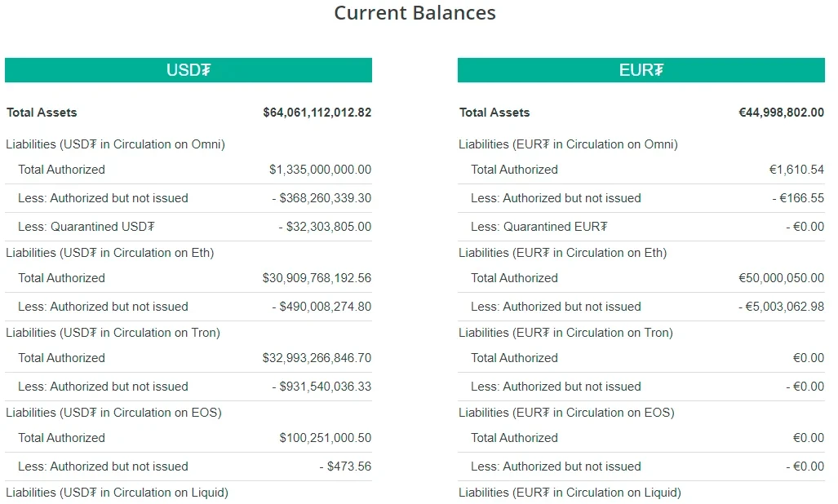Click the Current Balances page heading
Screen dimensions: 838x504
pos(415,13)
